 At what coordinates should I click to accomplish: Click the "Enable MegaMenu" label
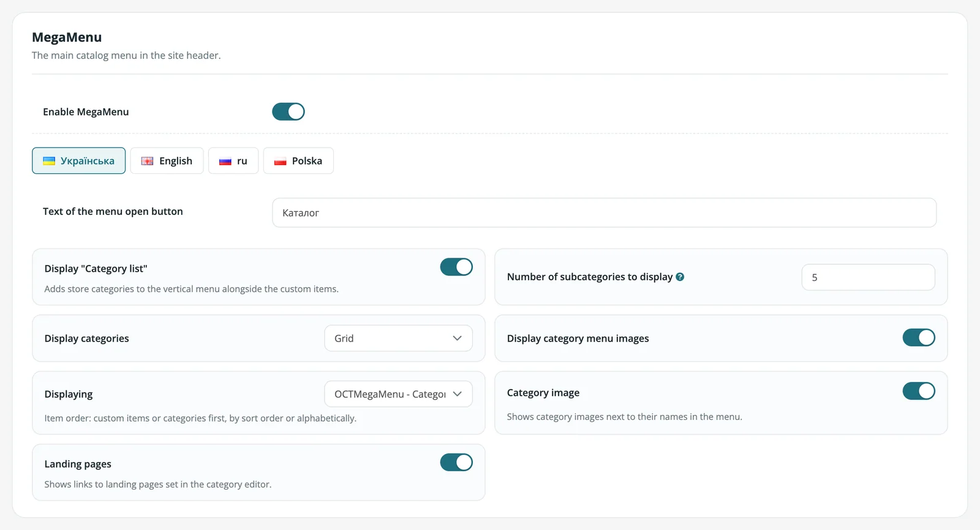click(86, 112)
